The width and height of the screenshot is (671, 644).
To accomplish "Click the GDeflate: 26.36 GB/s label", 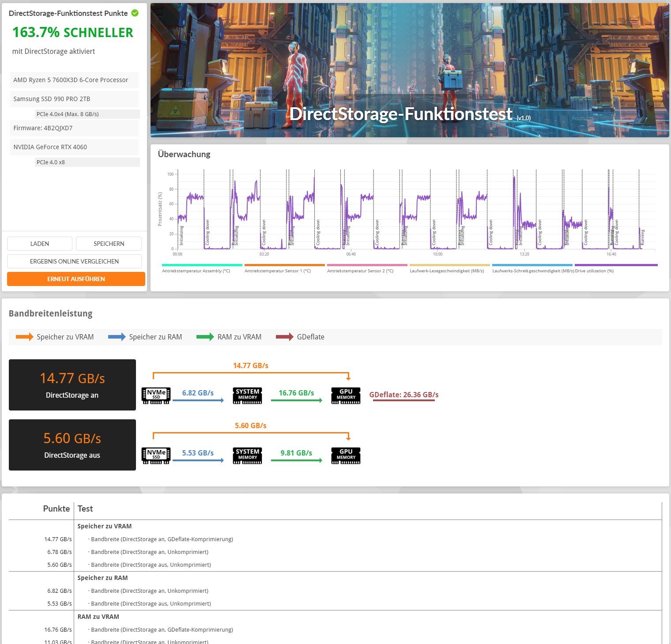I will click(404, 395).
